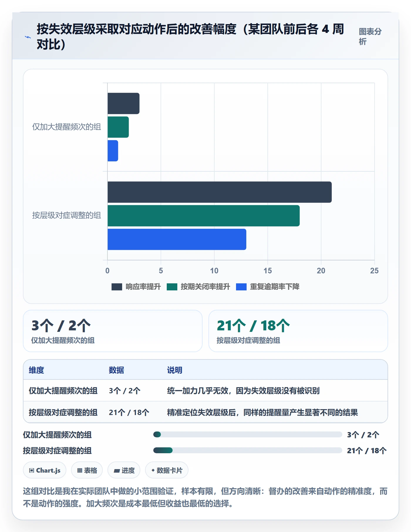Click the x-axis tick label 25

[x=374, y=271]
